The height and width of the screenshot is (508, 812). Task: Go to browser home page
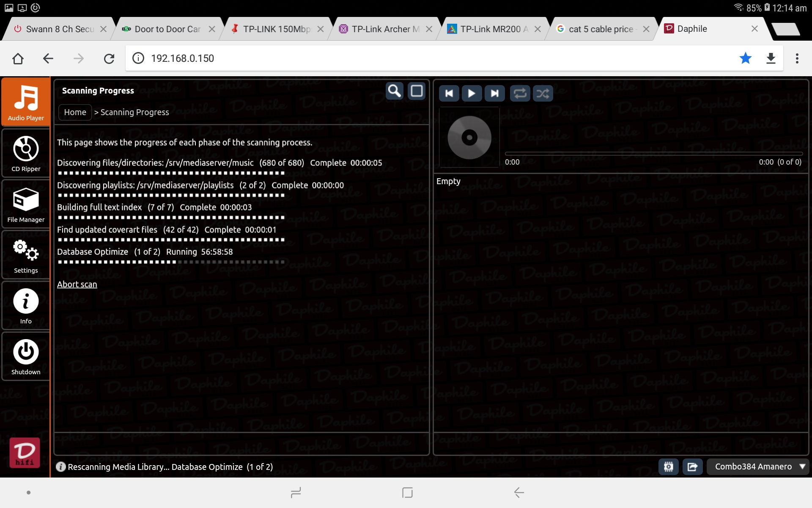pyautogui.click(x=18, y=58)
